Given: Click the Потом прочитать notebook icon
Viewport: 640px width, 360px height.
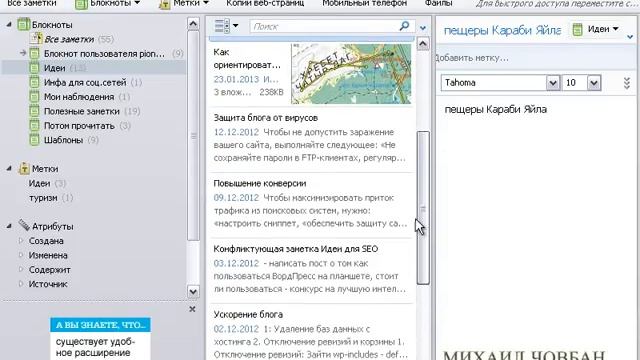Looking at the screenshot, I should click(x=34, y=125).
